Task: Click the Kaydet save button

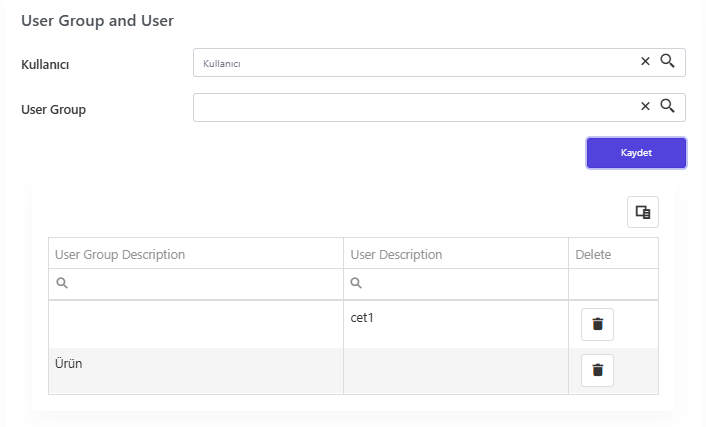Action: [x=636, y=153]
